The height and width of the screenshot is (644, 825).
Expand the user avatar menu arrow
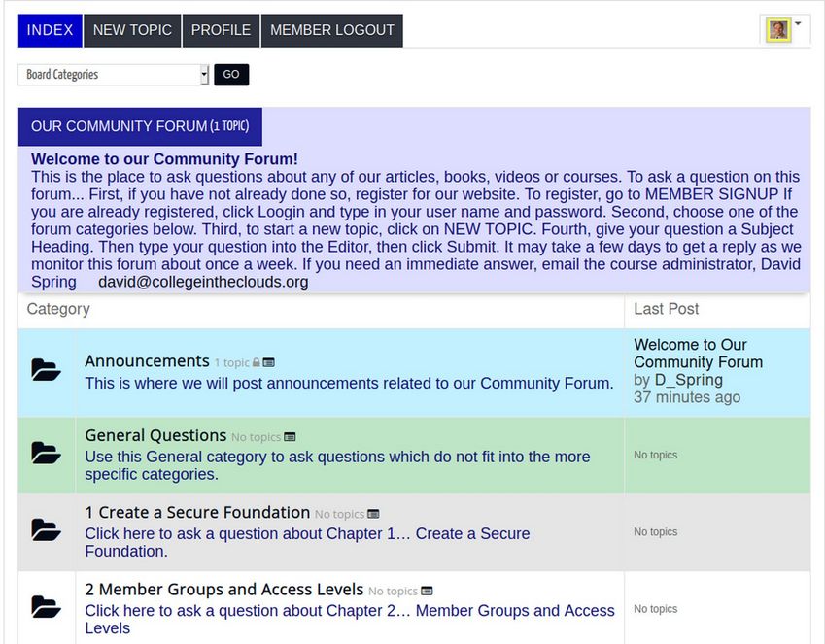pos(798,23)
